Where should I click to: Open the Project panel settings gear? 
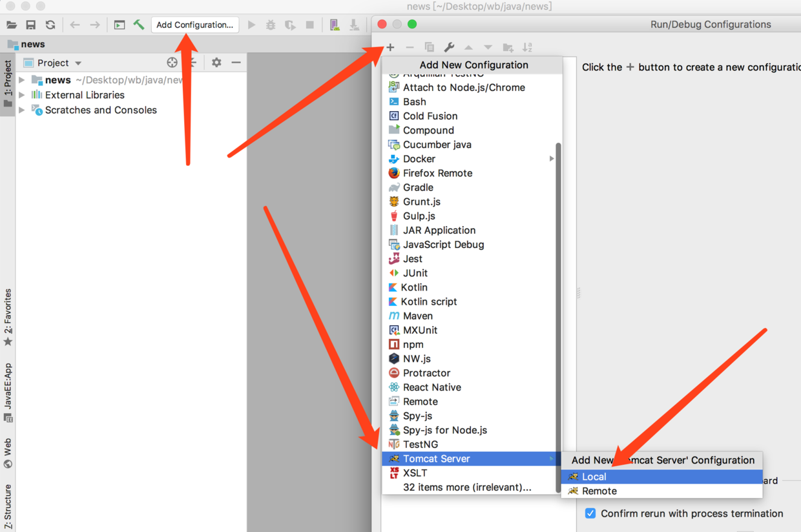tap(216, 63)
